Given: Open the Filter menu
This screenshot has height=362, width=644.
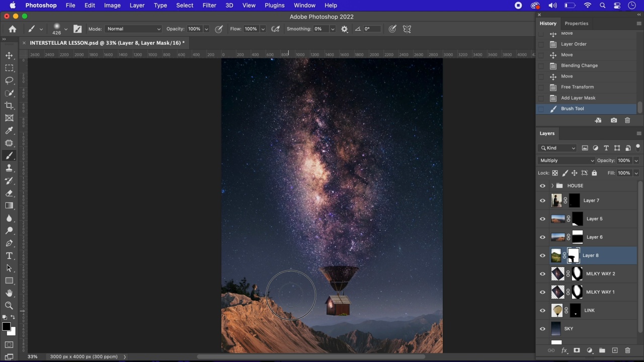Looking at the screenshot, I should [209, 6].
